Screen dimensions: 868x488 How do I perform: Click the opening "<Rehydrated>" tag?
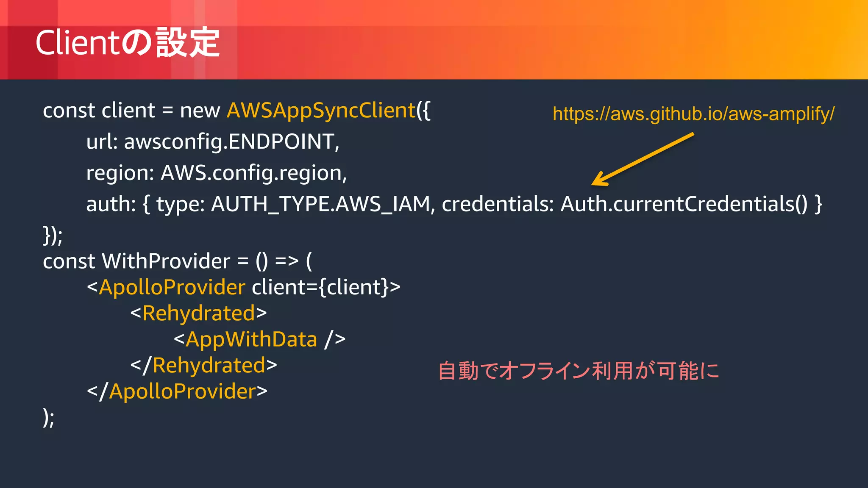pos(198,313)
